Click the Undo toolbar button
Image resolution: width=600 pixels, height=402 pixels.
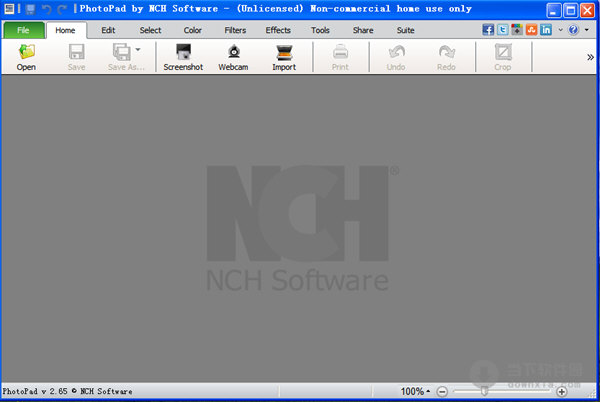point(396,57)
